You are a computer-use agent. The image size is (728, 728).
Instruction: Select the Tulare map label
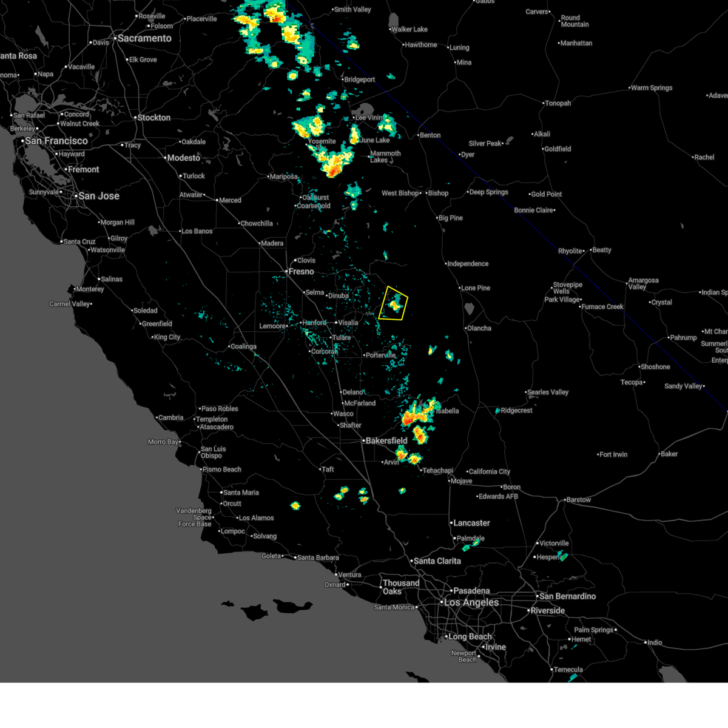point(342,337)
